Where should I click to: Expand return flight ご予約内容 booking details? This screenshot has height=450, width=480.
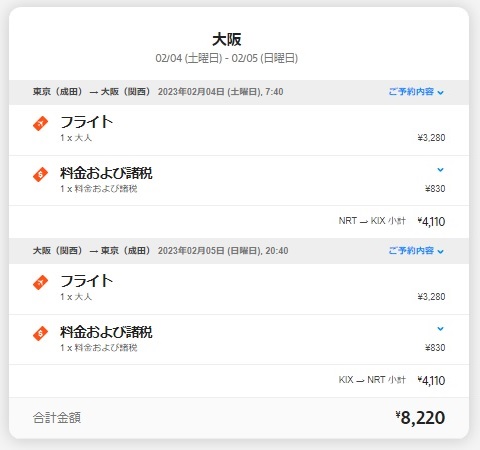click(416, 251)
